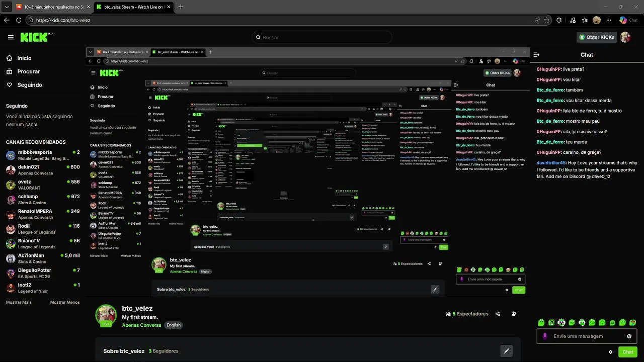The height and width of the screenshot is (362, 644).
Task: Reload the page with refresh icon
Action: [x=19, y=20]
